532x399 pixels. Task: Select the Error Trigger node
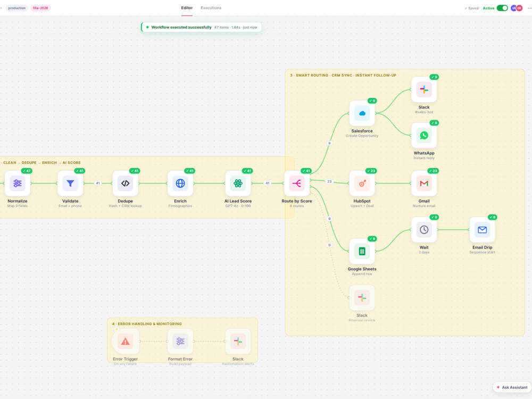[125, 342]
